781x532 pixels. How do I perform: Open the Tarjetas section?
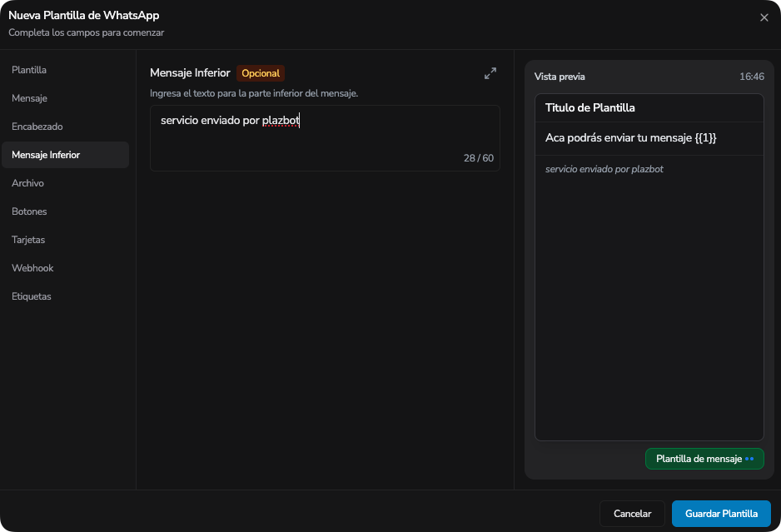pyautogui.click(x=65, y=240)
